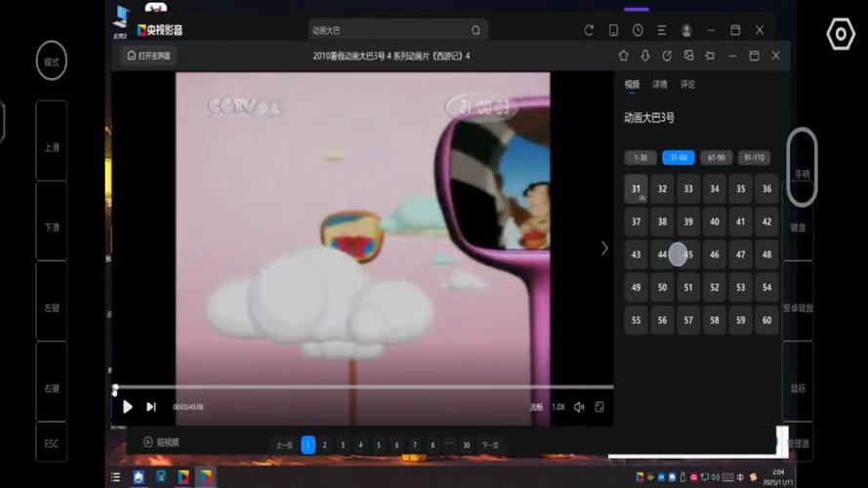Favorite this video with the star icon
868x488 pixels.
(623, 56)
